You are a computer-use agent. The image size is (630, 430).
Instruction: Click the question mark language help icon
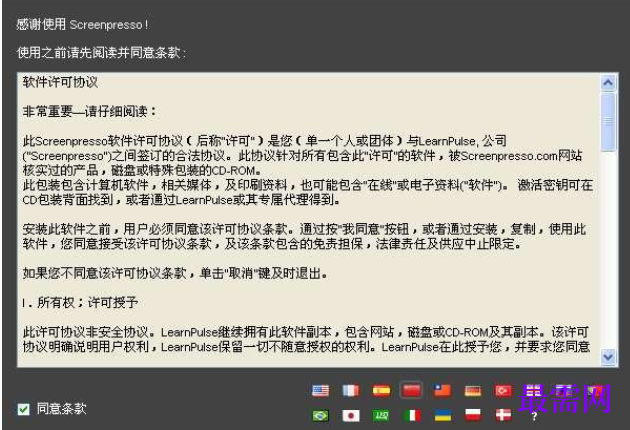point(534,416)
